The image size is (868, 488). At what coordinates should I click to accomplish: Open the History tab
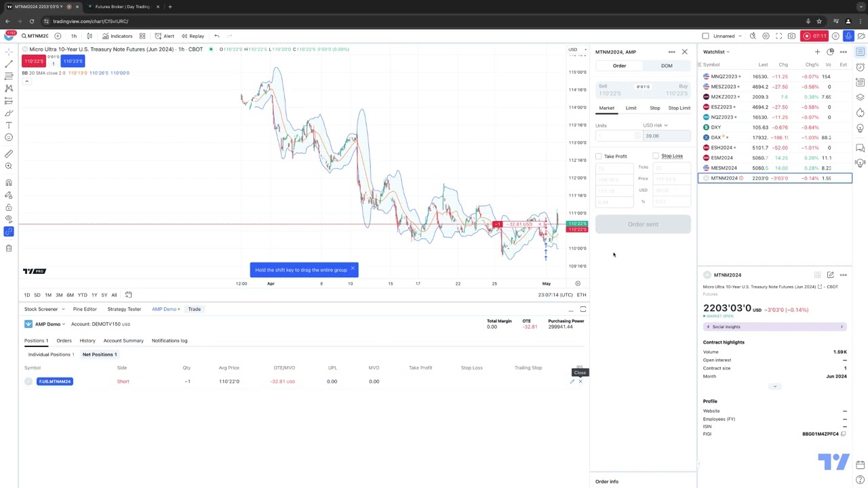pos(87,341)
